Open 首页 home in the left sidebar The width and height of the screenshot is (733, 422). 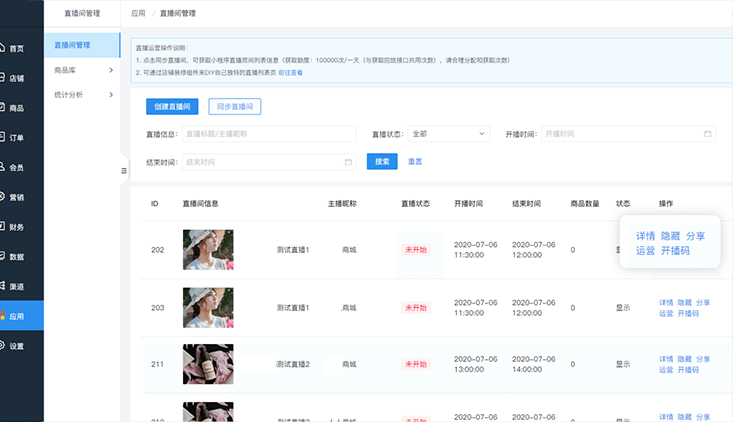(x=15, y=48)
